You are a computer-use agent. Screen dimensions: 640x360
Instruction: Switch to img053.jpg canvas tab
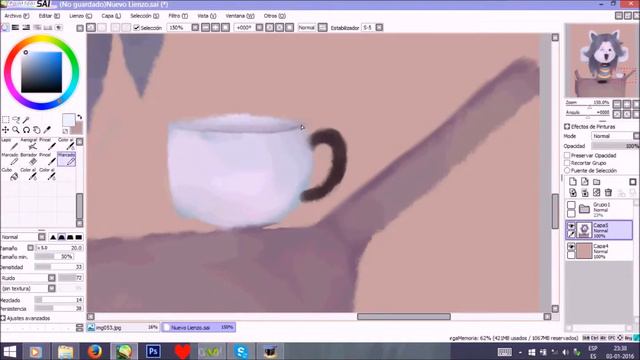[123, 327]
